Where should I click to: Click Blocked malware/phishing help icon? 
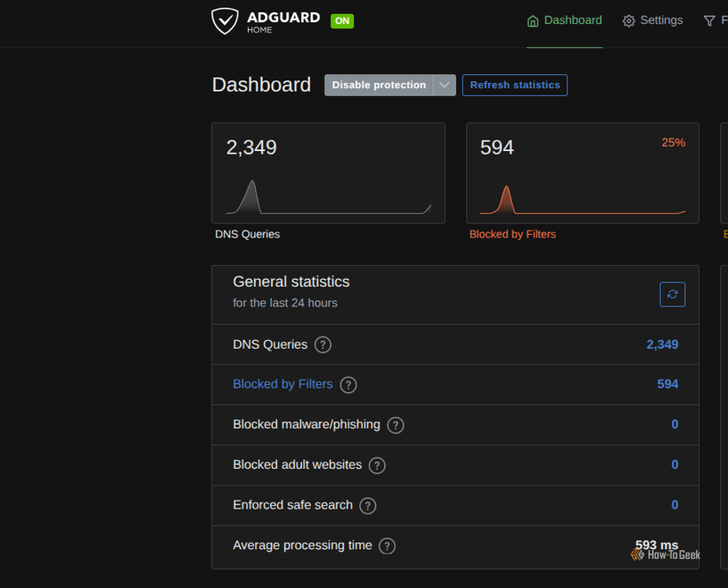(x=395, y=425)
